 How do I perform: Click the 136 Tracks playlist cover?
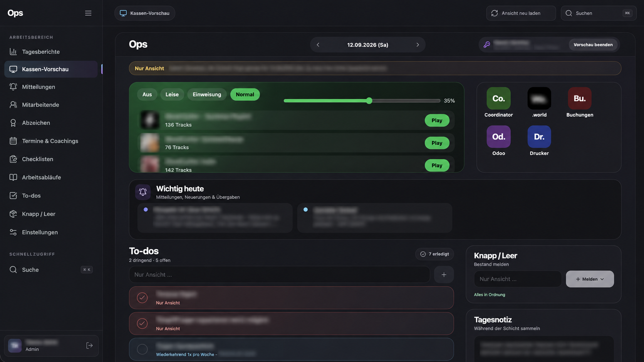[150, 120]
